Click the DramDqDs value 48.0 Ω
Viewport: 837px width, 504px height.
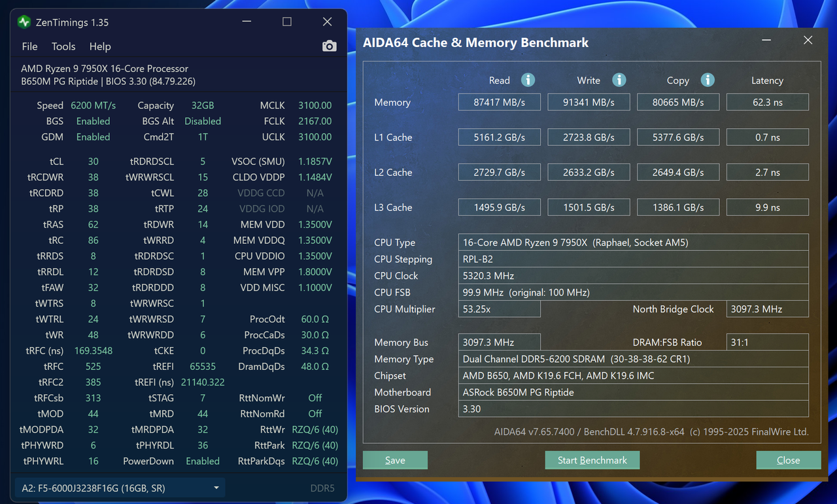[315, 366]
